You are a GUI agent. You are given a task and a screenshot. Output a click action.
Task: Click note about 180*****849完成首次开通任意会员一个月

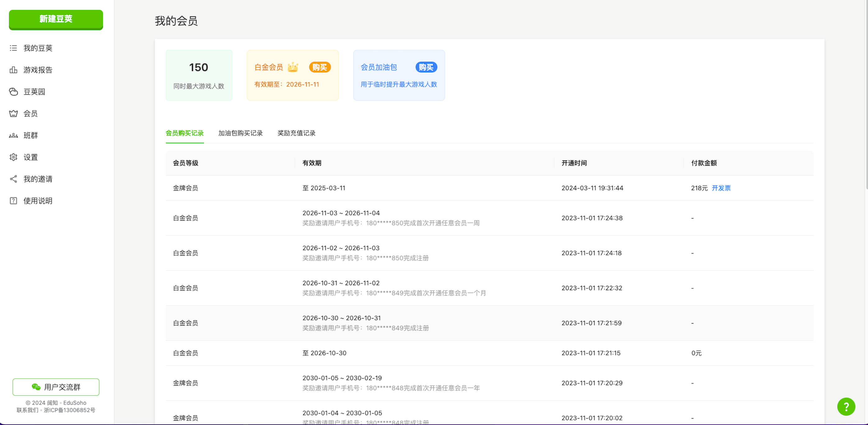click(394, 293)
